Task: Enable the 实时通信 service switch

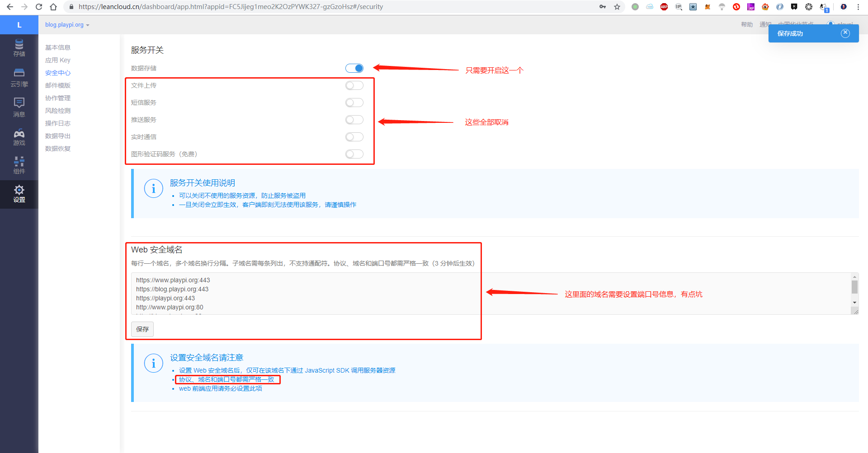Action: pyautogui.click(x=354, y=137)
